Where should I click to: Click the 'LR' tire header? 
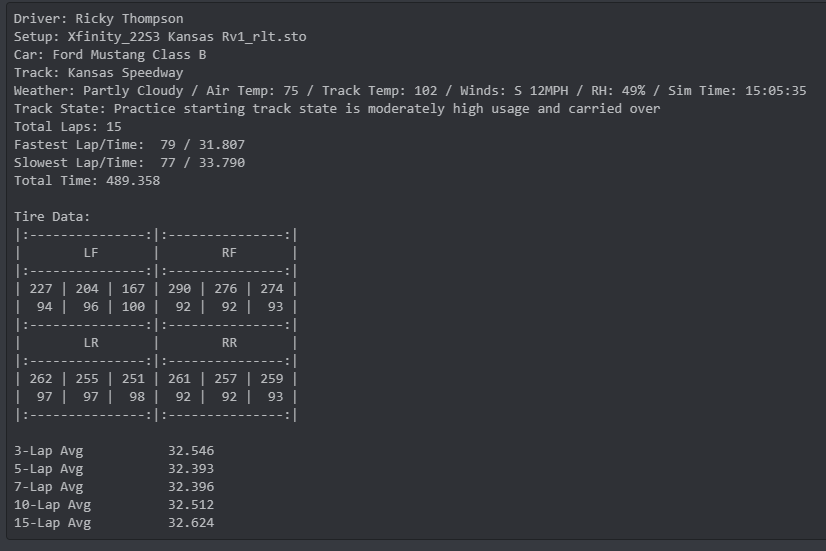91,343
